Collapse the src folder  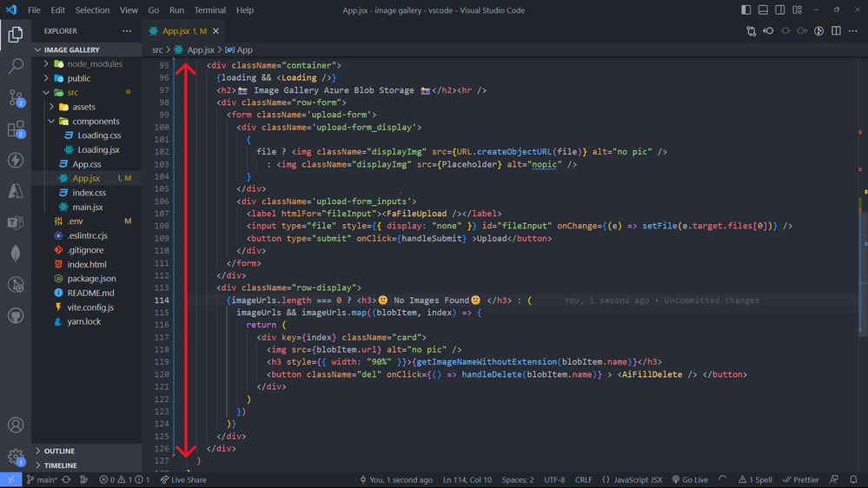click(x=87, y=92)
